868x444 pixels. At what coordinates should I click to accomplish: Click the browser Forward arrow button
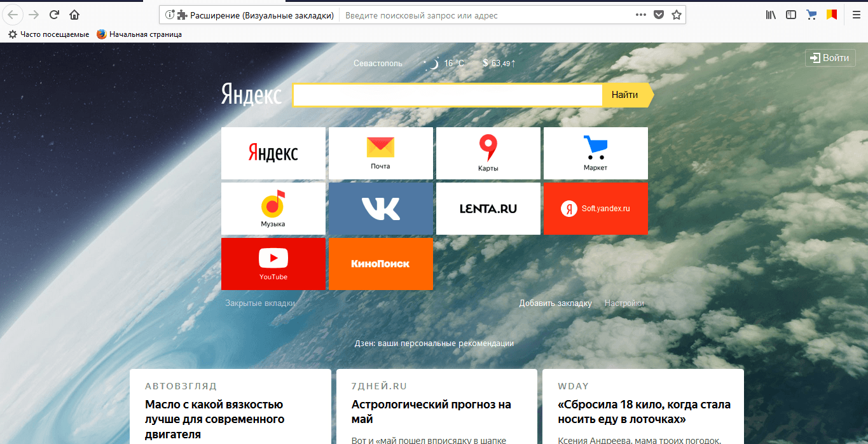pyautogui.click(x=33, y=15)
